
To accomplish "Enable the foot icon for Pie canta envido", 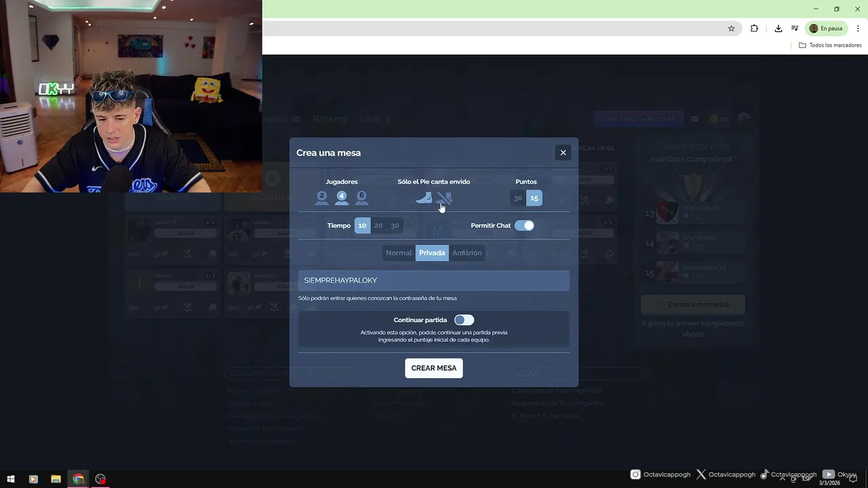I will click(x=424, y=198).
